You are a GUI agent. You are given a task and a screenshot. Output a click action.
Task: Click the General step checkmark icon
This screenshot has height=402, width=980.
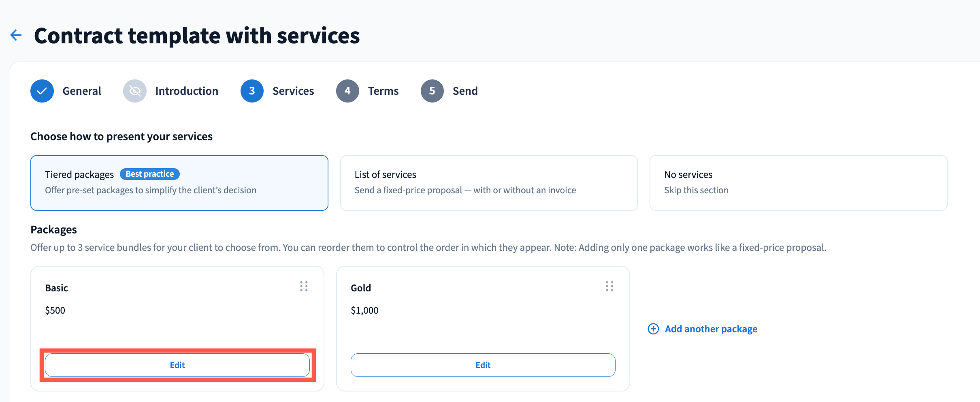tap(42, 91)
